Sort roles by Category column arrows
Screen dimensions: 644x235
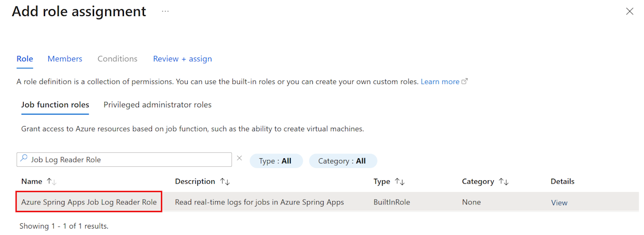tap(503, 181)
